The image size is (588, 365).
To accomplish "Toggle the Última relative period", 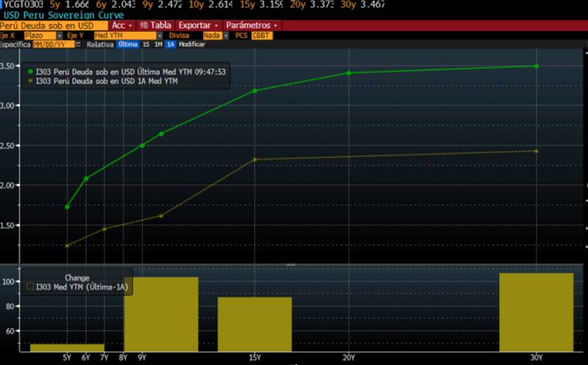I will 128,44.
